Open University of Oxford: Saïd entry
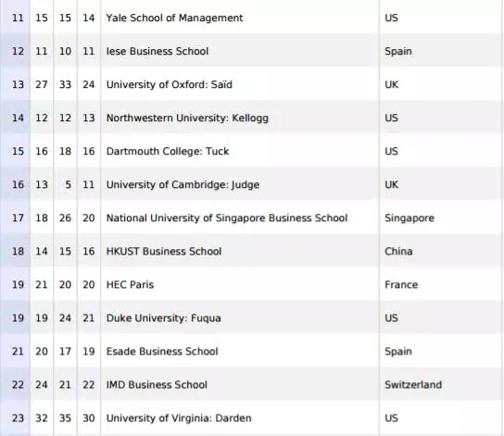Viewport: 504px width, 436px height. point(169,84)
